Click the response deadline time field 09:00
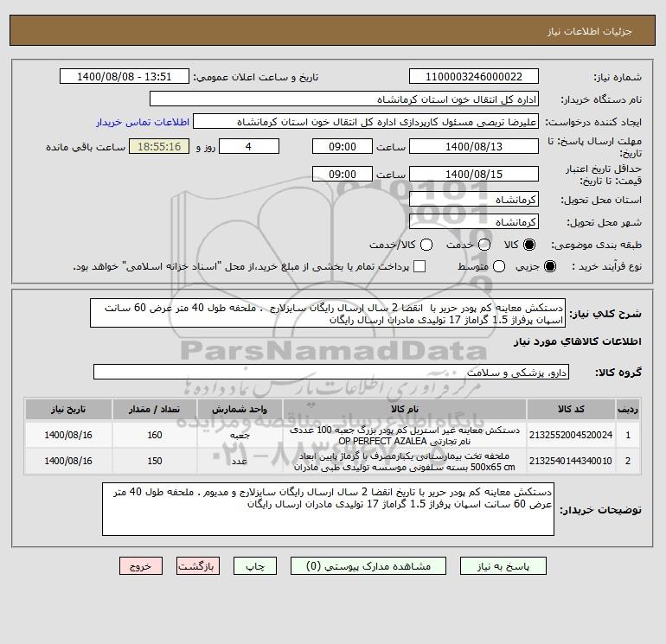The image size is (666, 644). click(343, 146)
